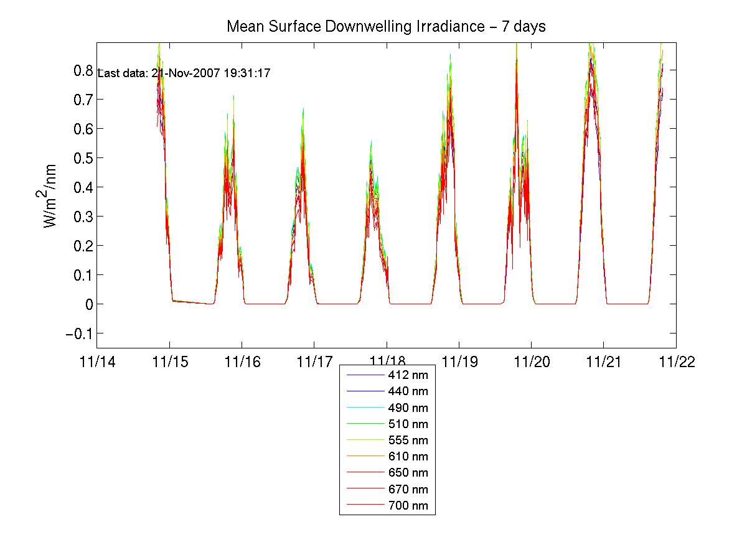Click the 412 nm legend label
This screenshot has height=560, width=747.
[408, 375]
